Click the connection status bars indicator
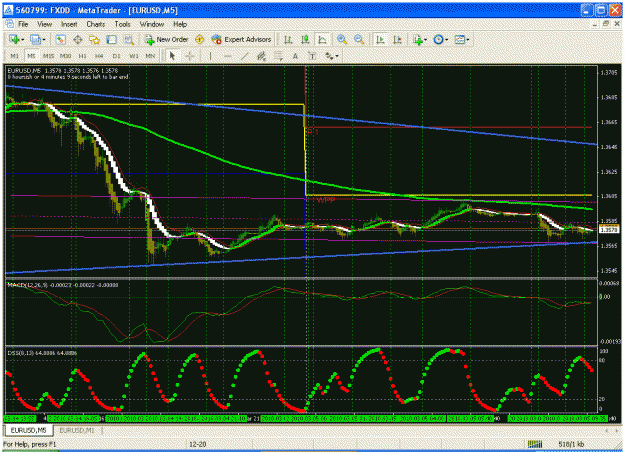The height and width of the screenshot is (452, 625). tap(535, 444)
